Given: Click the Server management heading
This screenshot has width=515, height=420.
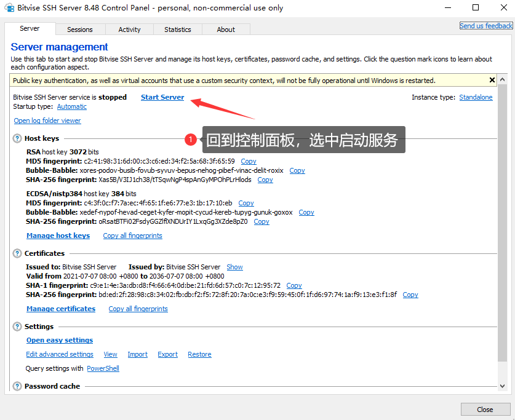Looking at the screenshot, I should coord(59,47).
